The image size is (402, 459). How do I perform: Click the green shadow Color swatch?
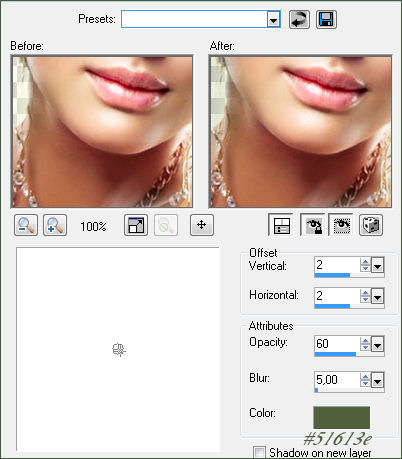(342, 417)
